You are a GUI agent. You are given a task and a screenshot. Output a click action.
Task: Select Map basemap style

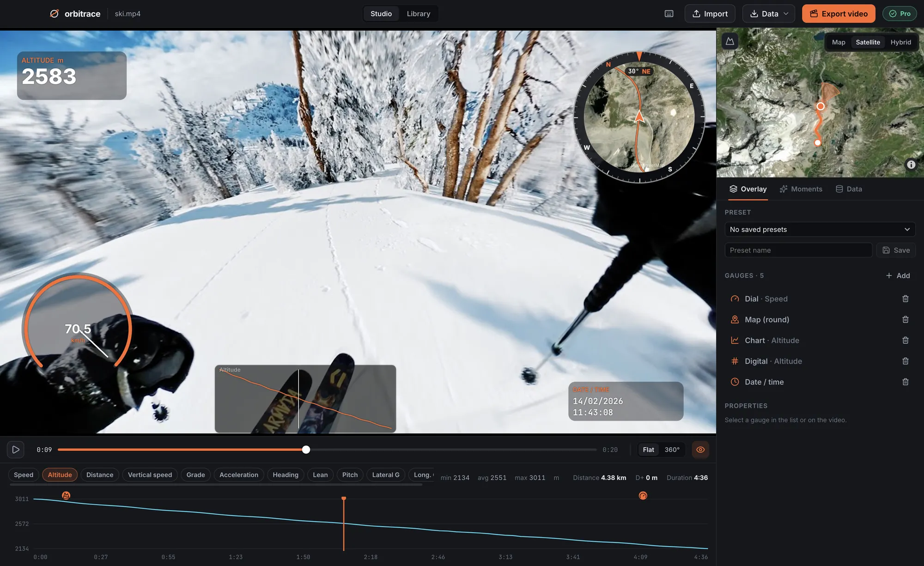click(839, 42)
